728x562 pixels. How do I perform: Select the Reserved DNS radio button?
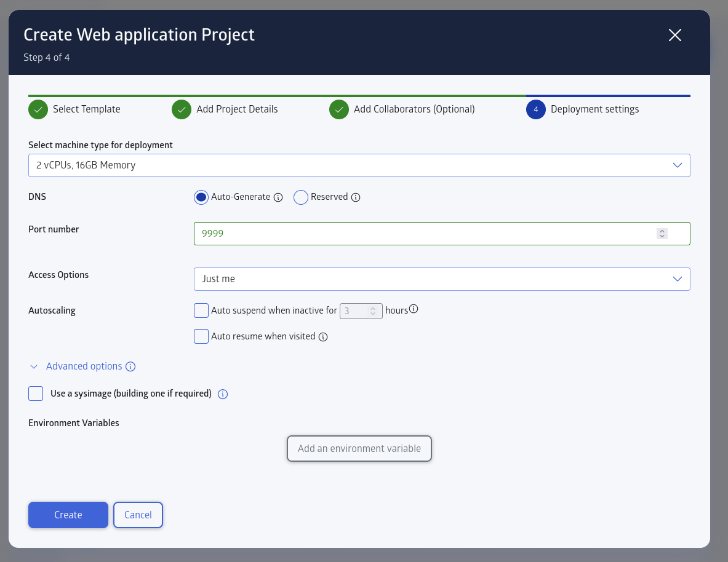[301, 197]
